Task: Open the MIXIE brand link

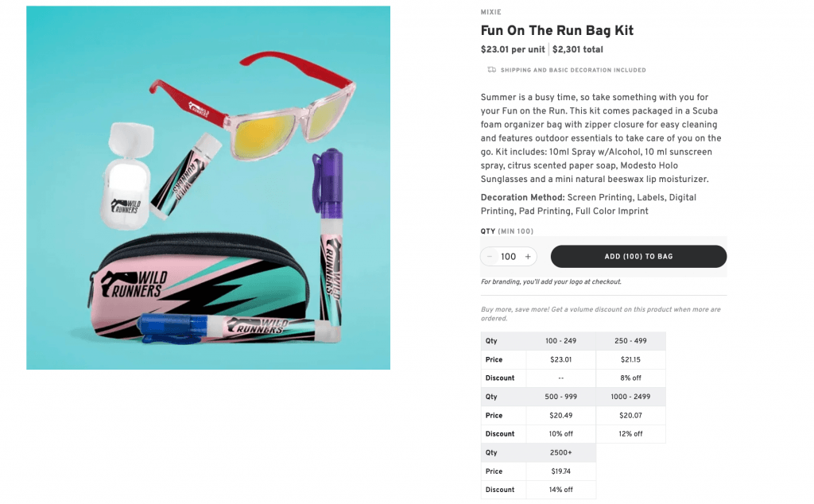Action: [x=491, y=12]
